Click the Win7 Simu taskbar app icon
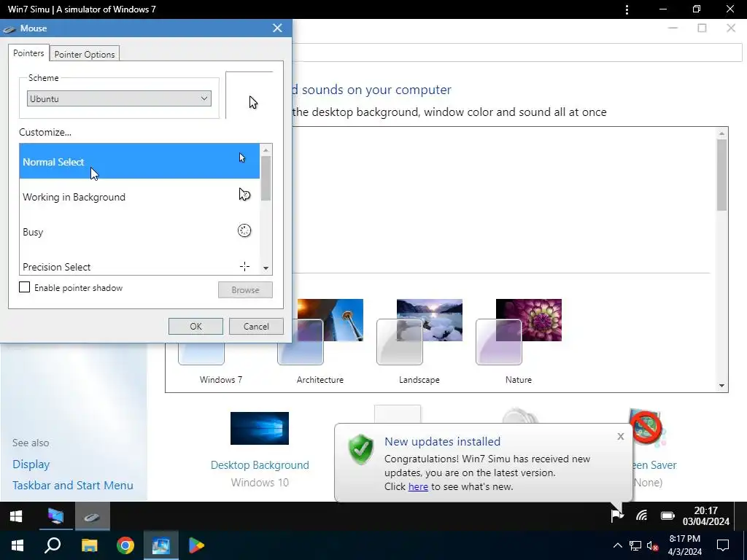 coord(161,545)
